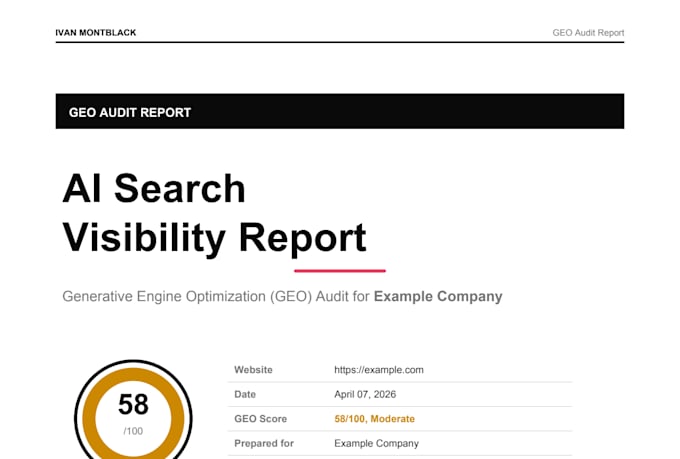
Task: Click the IVAN MONTBLACK header text
Action: point(96,33)
